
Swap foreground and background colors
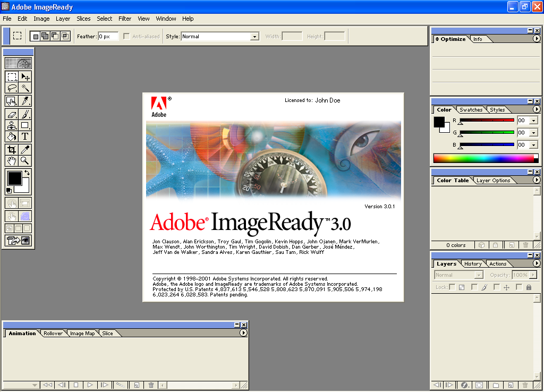[x=27, y=173]
